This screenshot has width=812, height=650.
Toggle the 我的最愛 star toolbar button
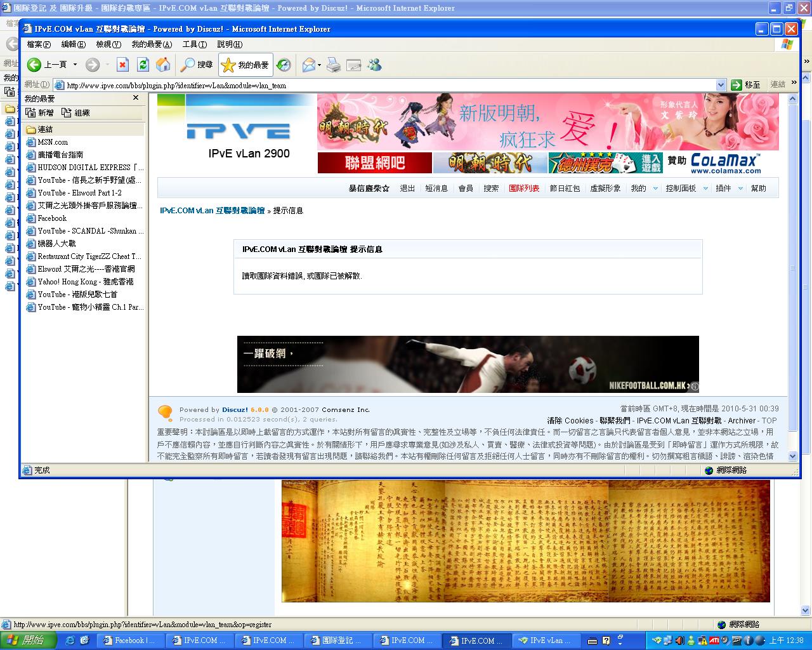click(246, 65)
